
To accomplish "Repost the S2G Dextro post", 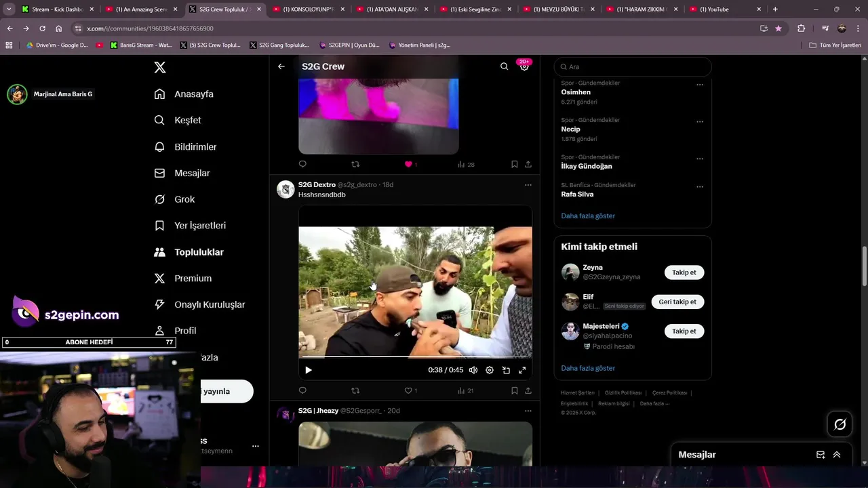I will click(x=355, y=390).
